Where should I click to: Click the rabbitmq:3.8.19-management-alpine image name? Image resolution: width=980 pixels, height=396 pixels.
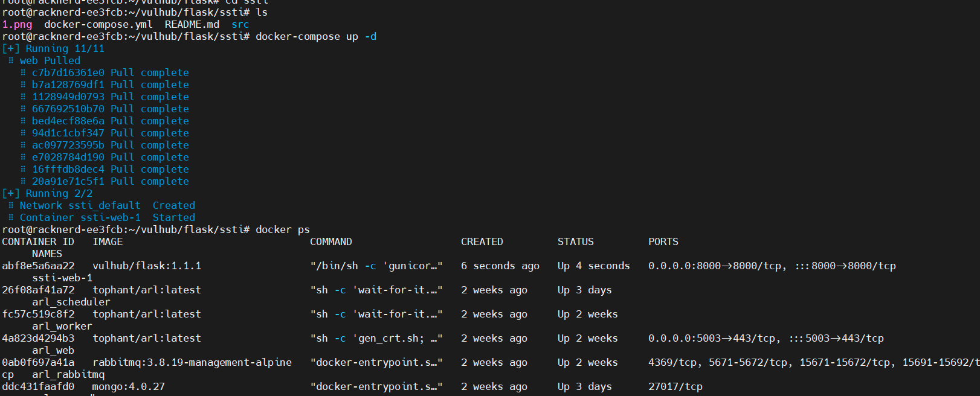(192, 362)
